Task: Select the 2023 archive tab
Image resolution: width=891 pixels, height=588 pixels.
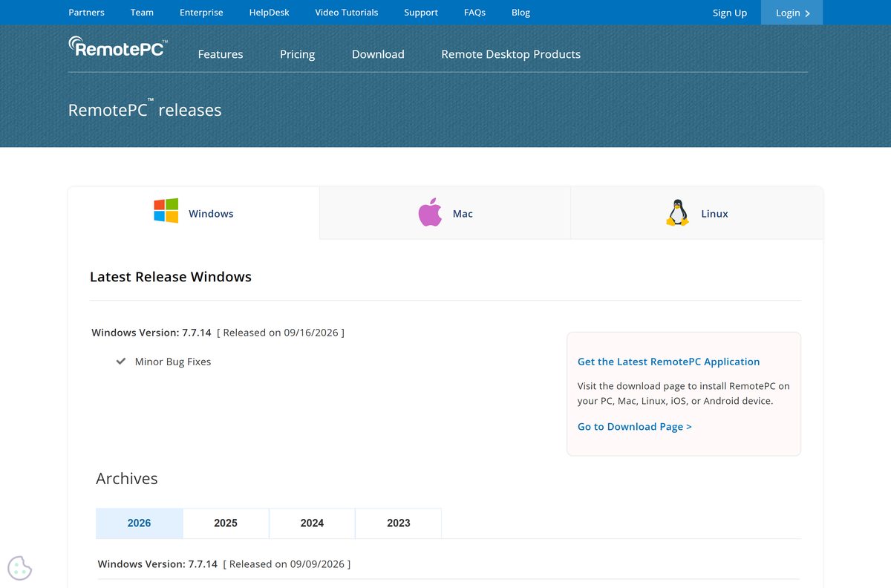Action: [399, 523]
